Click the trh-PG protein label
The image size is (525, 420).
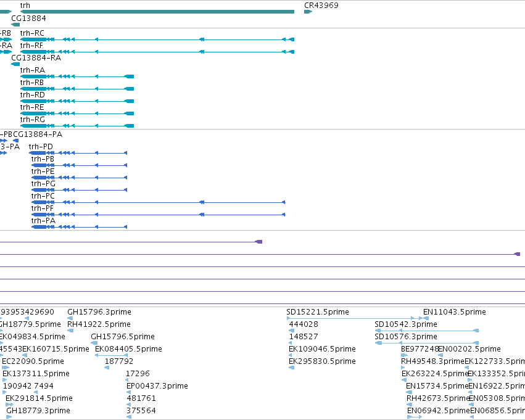(x=43, y=184)
